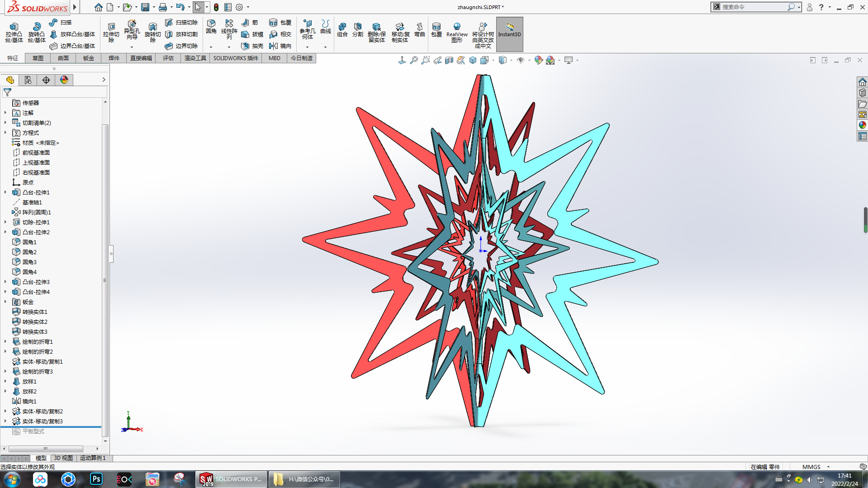Click the Section View icon in view toolbar
This screenshot has width=868, height=488.
[449, 60]
